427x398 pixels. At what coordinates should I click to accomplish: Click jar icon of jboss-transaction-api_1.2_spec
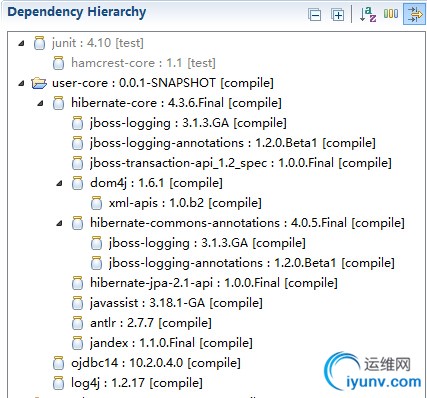click(x=78, y=163)
